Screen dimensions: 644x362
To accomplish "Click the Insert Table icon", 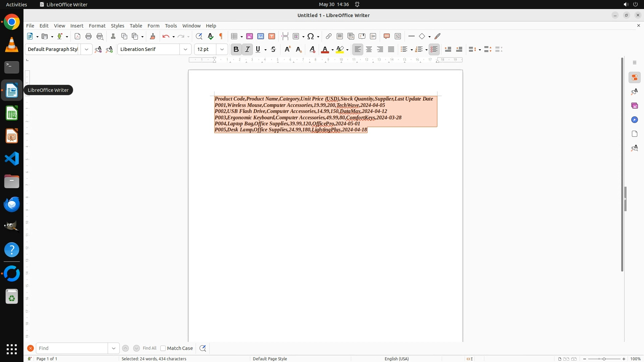I will coord(234,36).
